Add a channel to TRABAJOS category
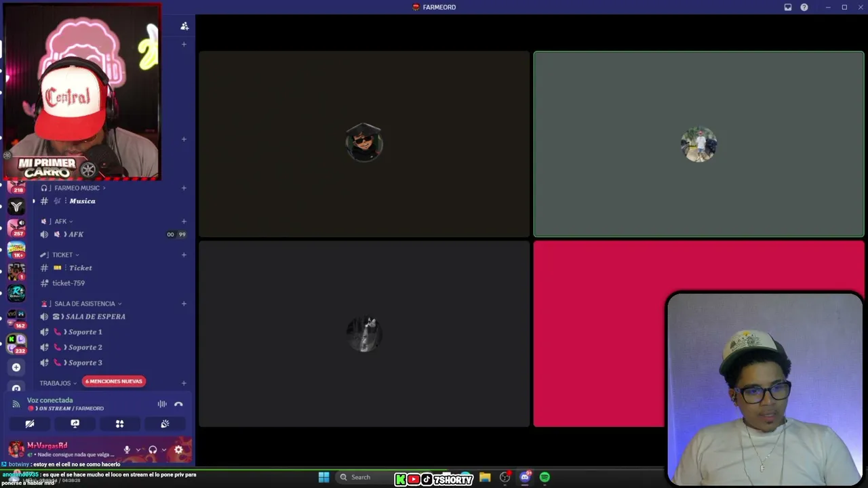Image resolution: width=868 pixels, height=488 pixels. (x=184, y=383)
